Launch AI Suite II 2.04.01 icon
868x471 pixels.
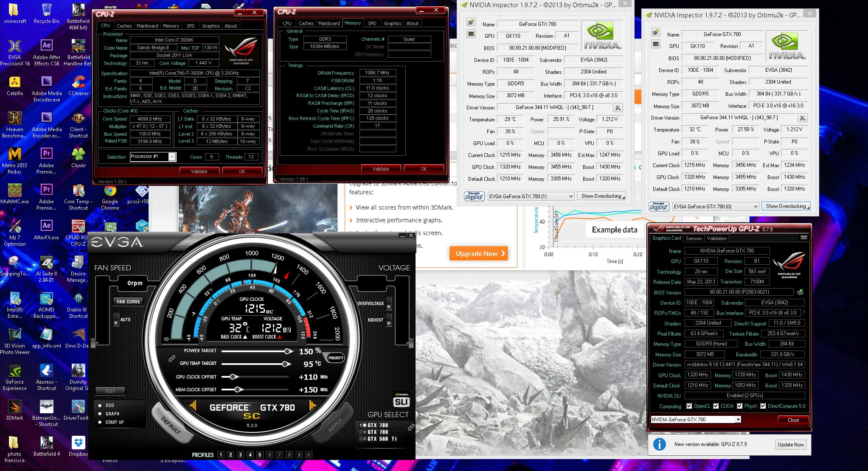tap(46, 269)
